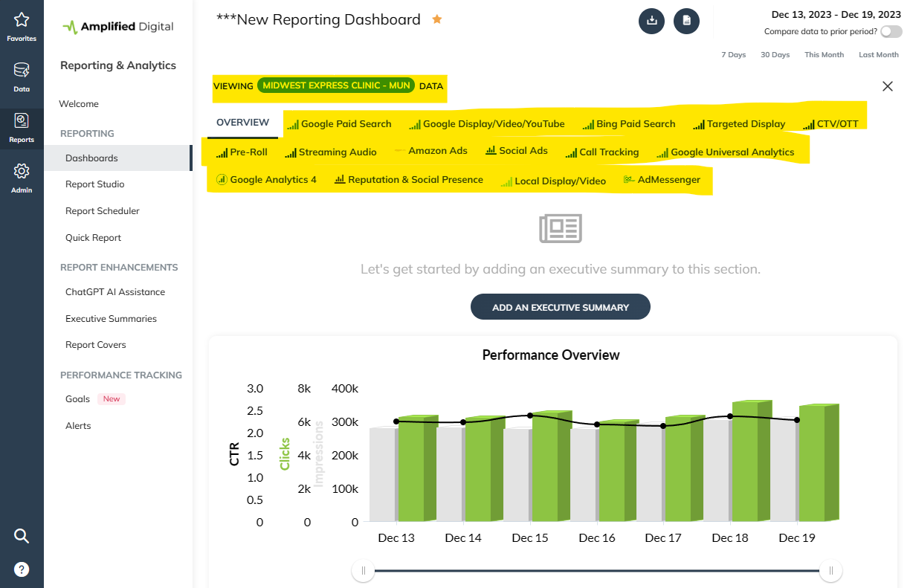Open the Admin gear icon
Image resolution: width=913 pixels, height=588 pixels.
(22, 178)
